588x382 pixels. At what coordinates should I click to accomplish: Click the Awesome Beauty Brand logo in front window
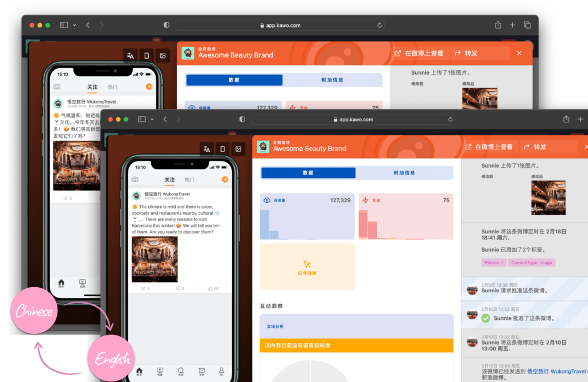pyautogui.click(x=263, y=147)
